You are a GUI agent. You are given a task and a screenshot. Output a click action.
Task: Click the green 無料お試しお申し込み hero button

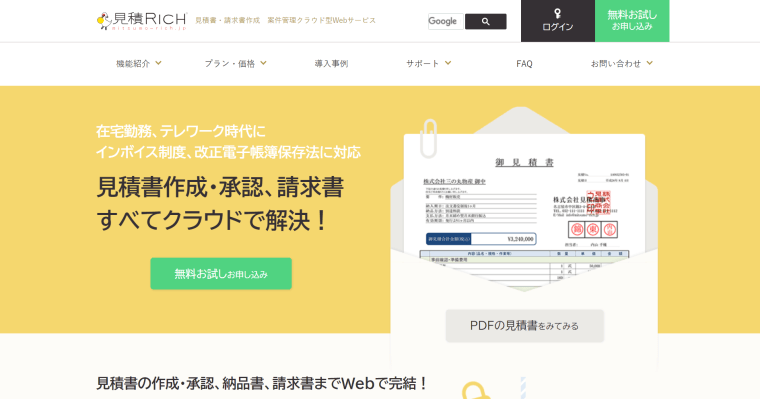pos(221,273)
